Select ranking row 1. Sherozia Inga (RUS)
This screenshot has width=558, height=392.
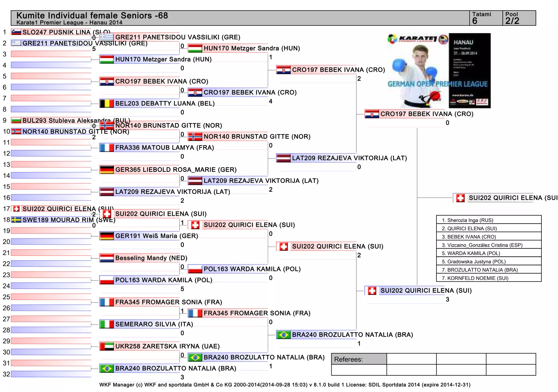click(489, 220)
